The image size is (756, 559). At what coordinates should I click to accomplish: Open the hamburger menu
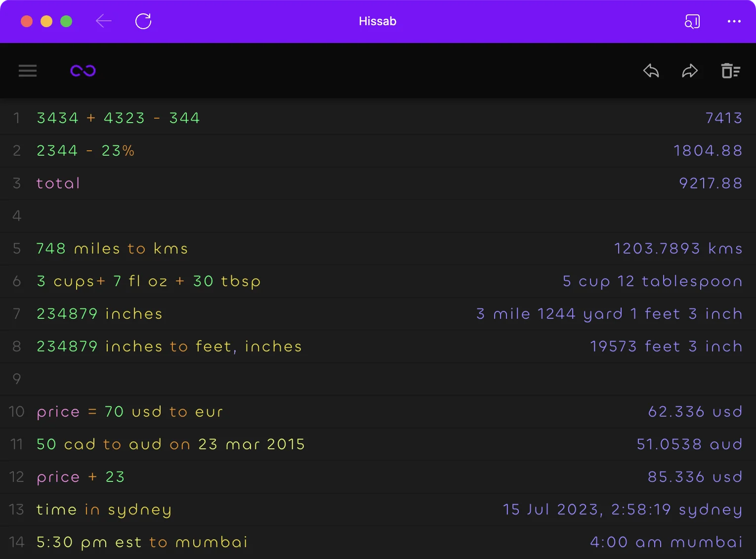[28, 71]
